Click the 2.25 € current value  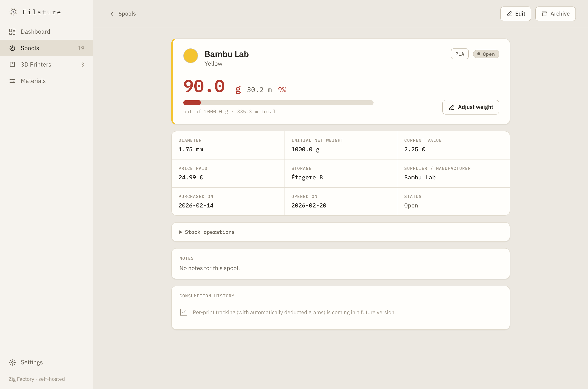coord(415,149)
